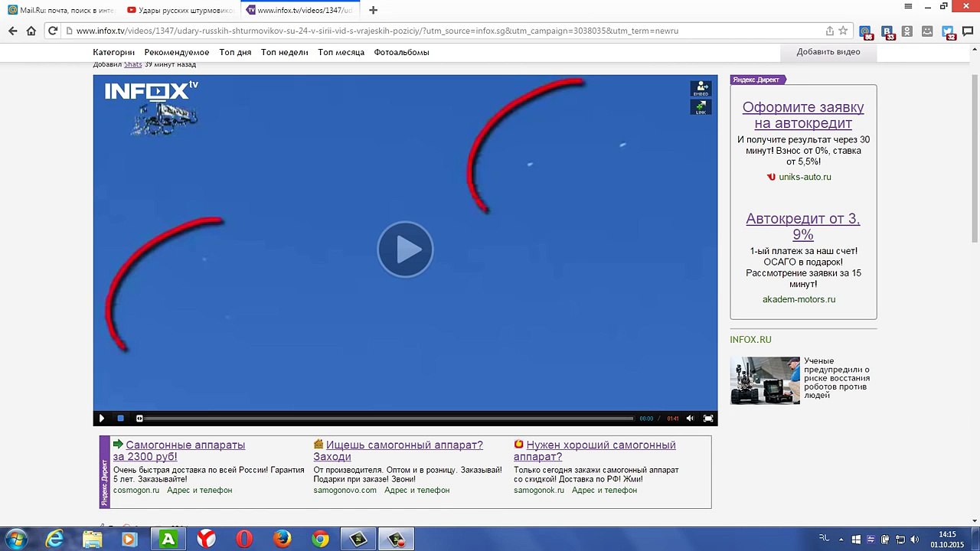Click the share page icon in address bar
Image resolution: width=980 pixels, height=551 pixels.
[829, 31]
